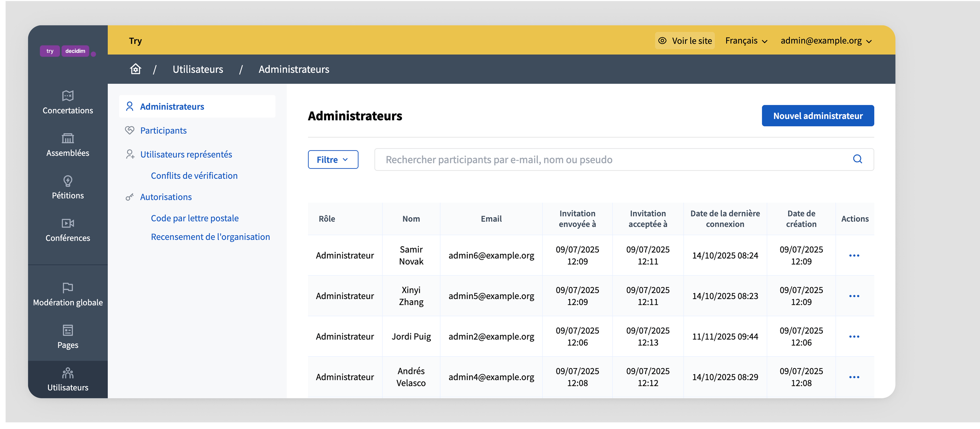Open the Modération globale flag icon
This screenshot has height=429, width=980.
(68, 288)
